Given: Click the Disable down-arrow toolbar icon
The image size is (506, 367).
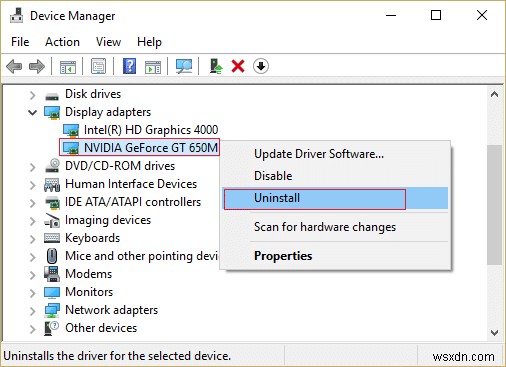Looking at the screenshot, I should pos(261,66).
